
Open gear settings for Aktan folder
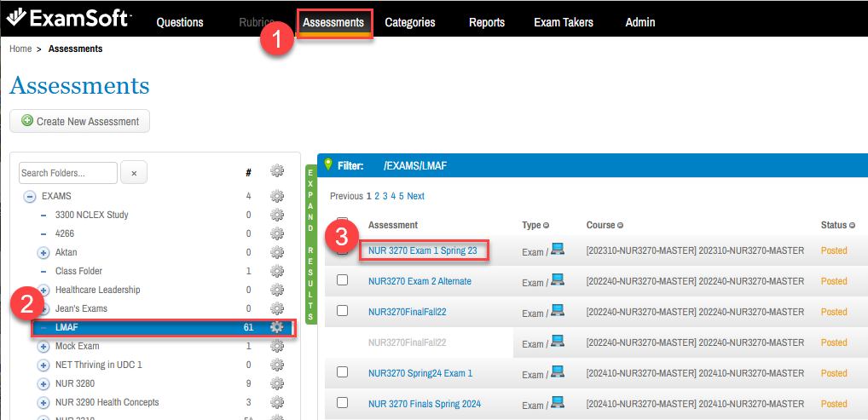[x=277, y=252]
